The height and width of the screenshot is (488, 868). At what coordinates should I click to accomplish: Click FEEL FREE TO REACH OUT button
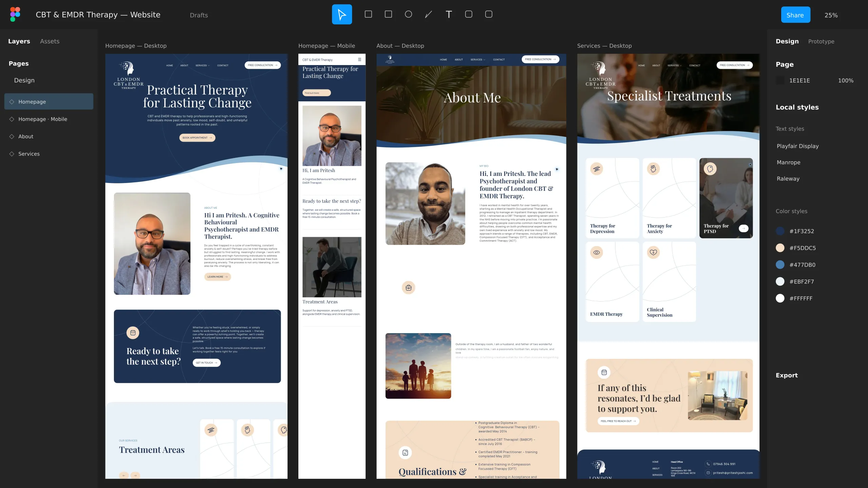(618, 421)
